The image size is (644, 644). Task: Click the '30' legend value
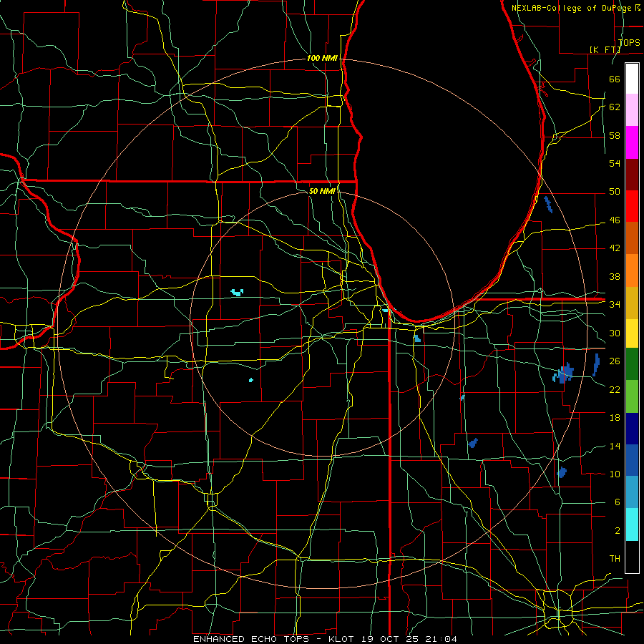point(615,333)
